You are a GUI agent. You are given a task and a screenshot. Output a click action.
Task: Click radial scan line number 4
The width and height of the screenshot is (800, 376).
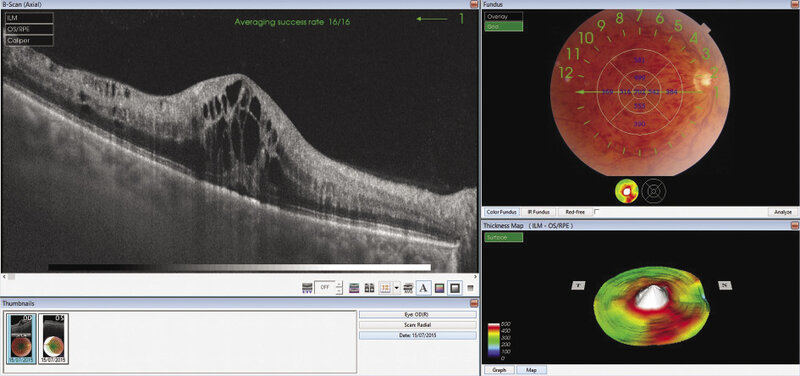coord(694,37)
